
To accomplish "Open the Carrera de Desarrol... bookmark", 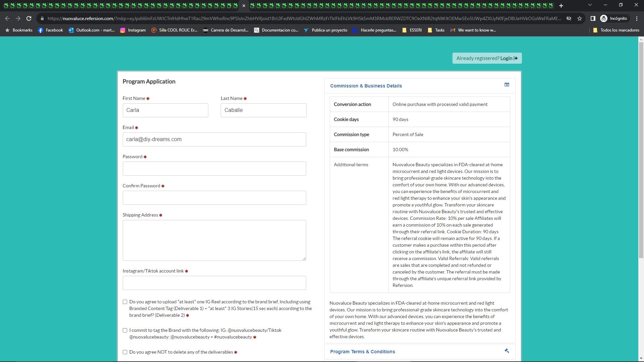I will tap(226, 30).
